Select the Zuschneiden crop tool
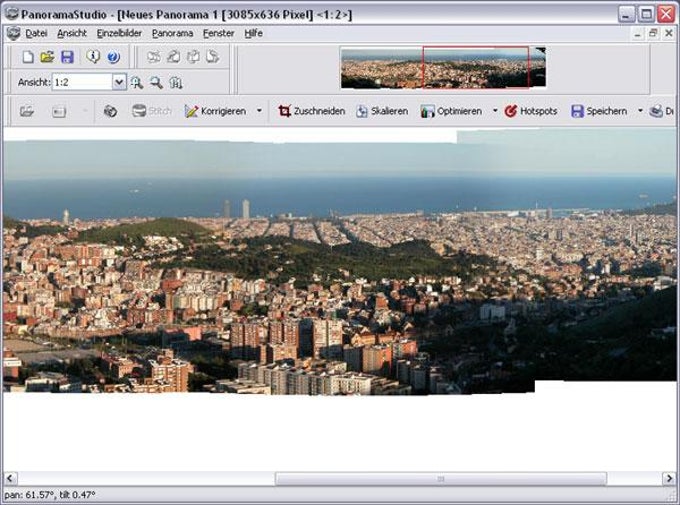680x505 pixels. click(x=311, y=111)
